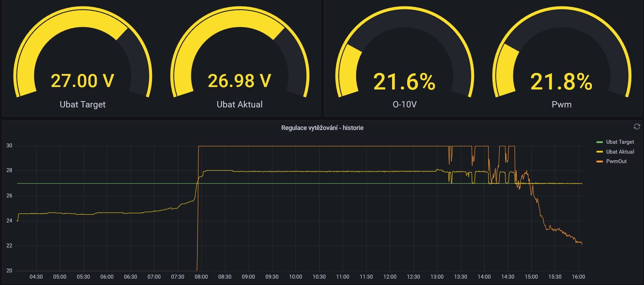Click the 27.00 V gauge value

coord(82,81)
